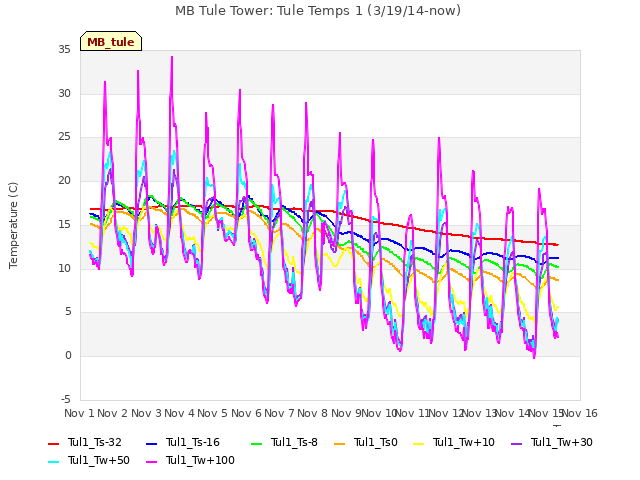
Task: Click the Nov 1 x-axis tick label
Action: tap(79, 413)
